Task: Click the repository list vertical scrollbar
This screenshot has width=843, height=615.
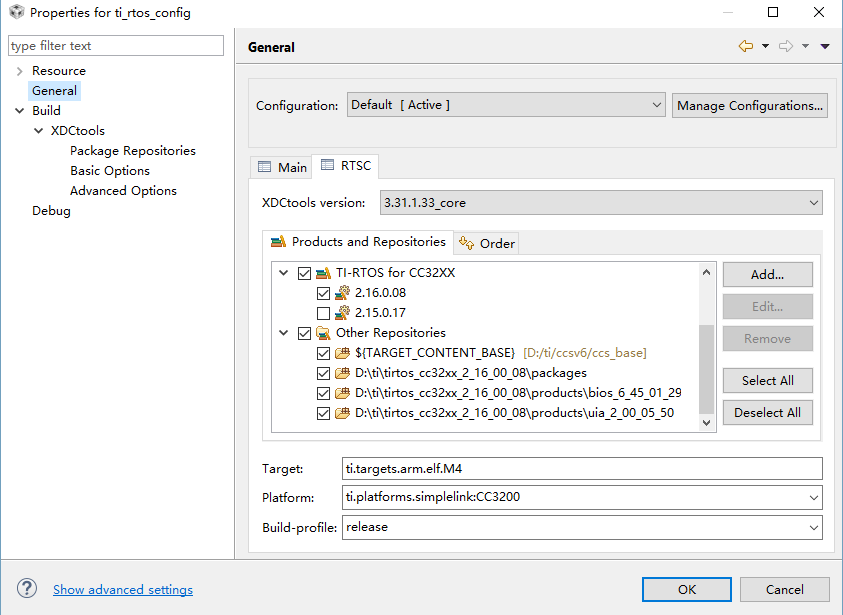Action: tap(707, 368)
